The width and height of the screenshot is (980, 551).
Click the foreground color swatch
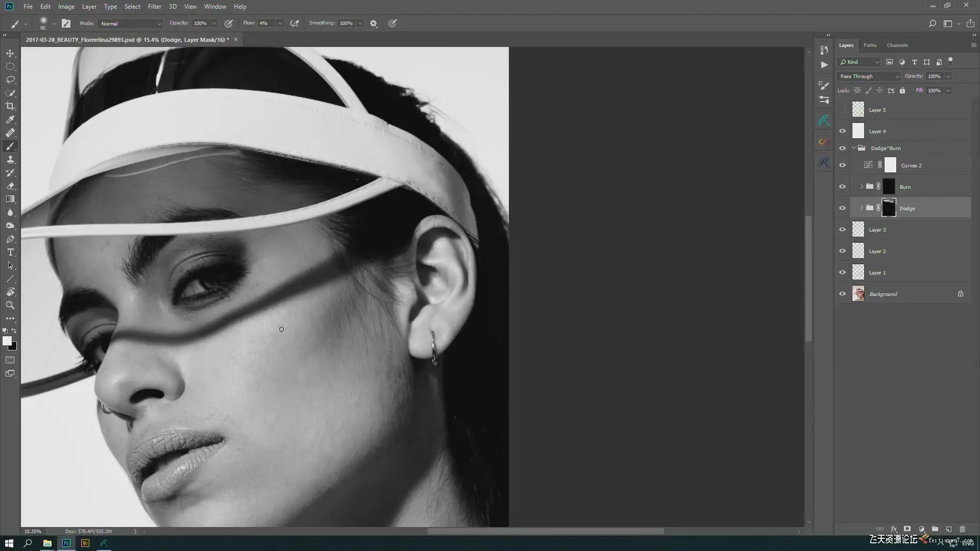click(x=7, y=341)
